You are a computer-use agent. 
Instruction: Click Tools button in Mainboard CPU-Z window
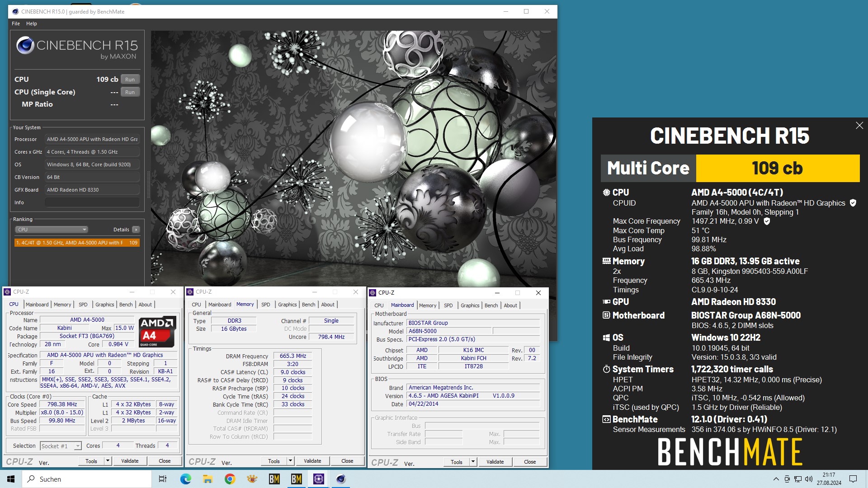457,462
